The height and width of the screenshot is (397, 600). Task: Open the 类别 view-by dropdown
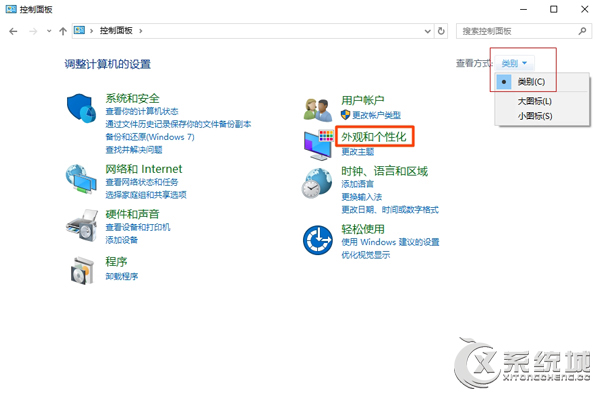[x=514, y=63]
